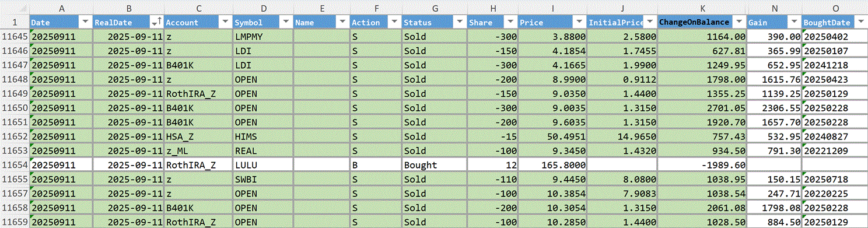This screenshot has width=868, height=228.
Task: Select row 11648 header
Action: (x=14, y=79)
